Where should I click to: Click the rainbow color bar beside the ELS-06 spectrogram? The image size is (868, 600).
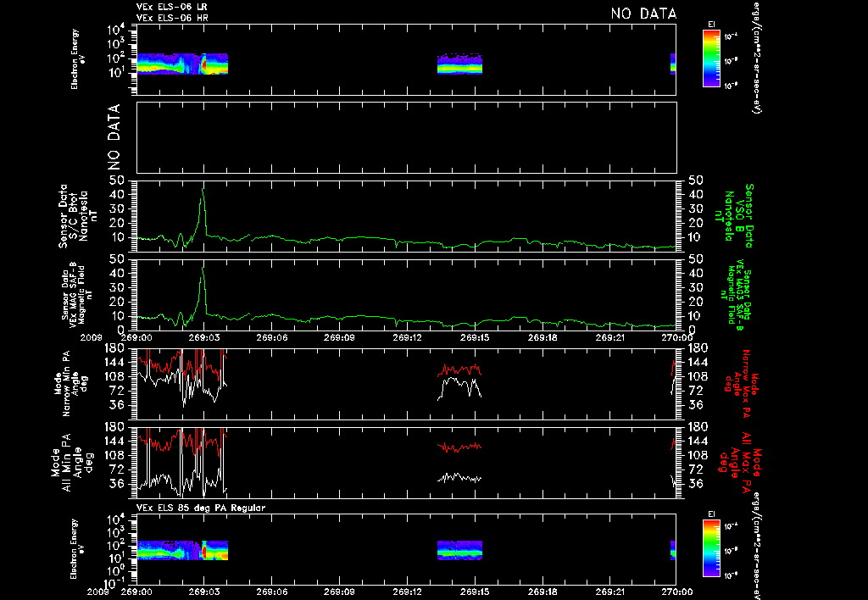(711, 58)
